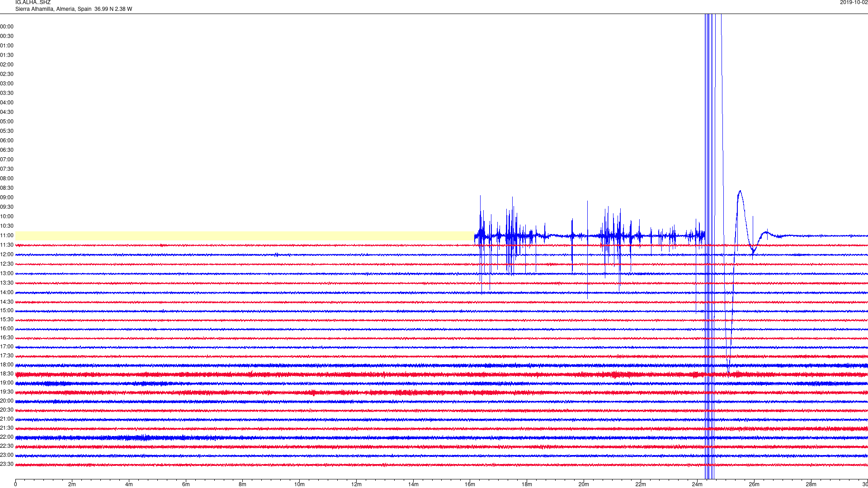Click the 12m tick on minute axis

356,484
